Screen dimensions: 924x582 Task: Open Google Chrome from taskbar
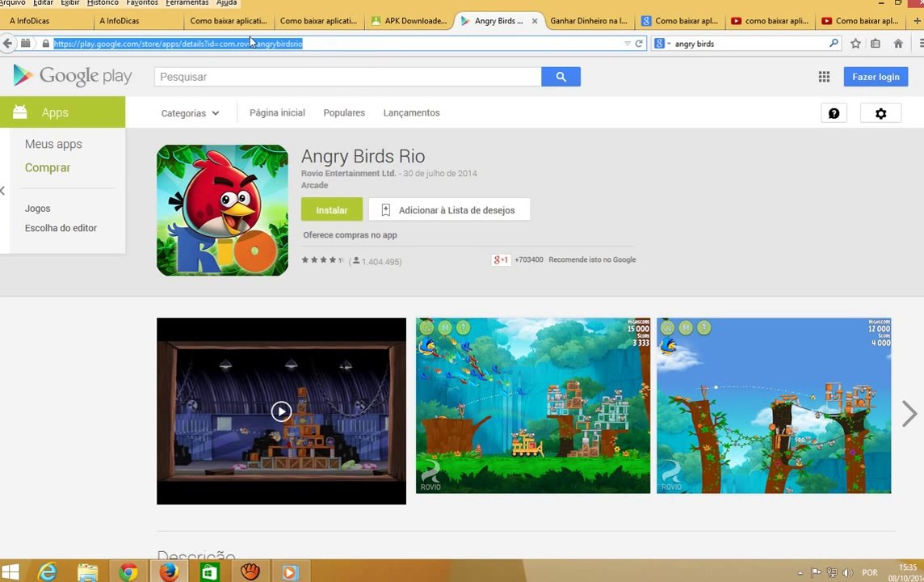coord(128,572)
